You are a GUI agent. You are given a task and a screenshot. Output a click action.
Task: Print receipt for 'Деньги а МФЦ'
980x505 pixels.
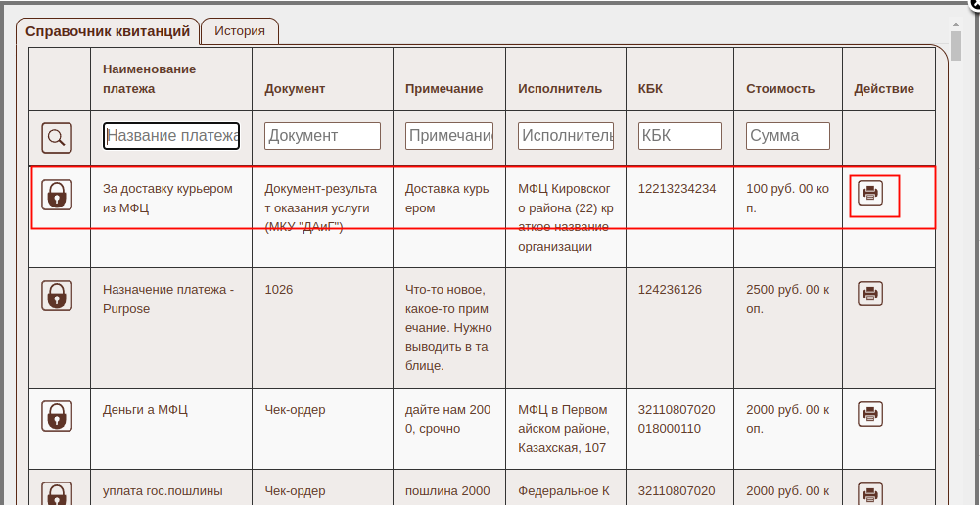click(870, 413)
